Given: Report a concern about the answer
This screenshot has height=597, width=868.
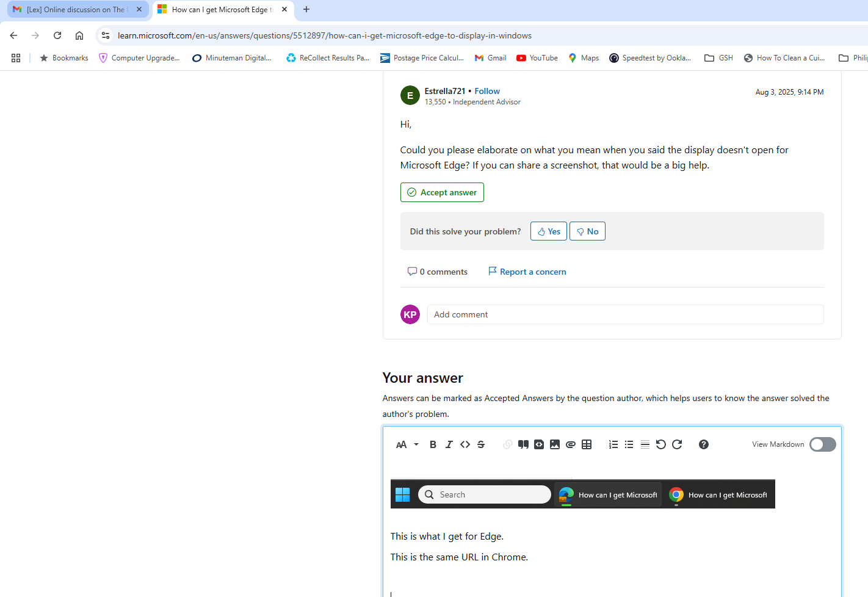Looking at the screenshot, I should coord(527,272).
